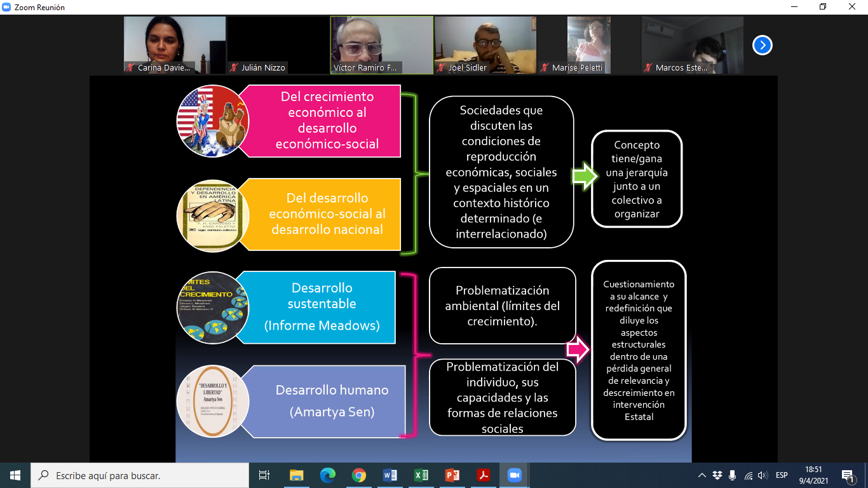Open Excel from the taskbar
The image size is (868, 488).
point(421,475)
